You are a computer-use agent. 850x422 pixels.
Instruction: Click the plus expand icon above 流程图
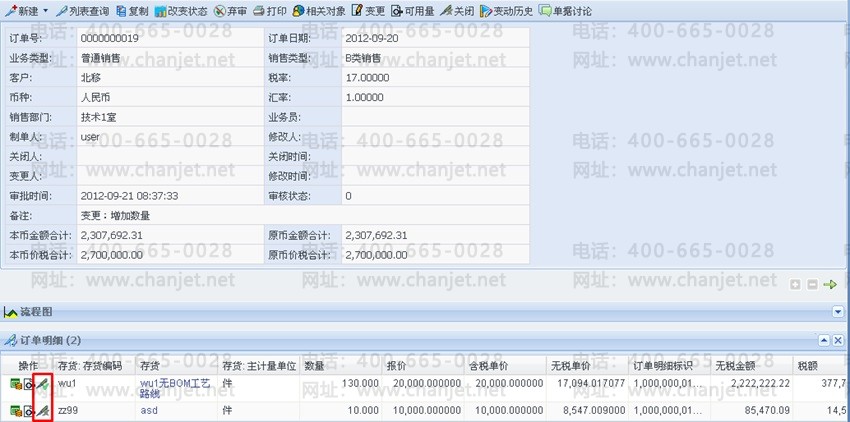pos(795,285)
